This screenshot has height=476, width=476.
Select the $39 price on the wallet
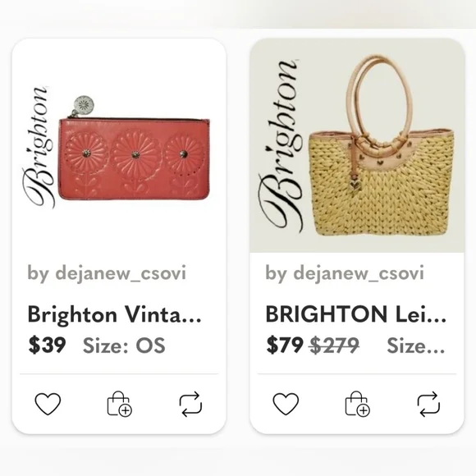coord(47,346)
